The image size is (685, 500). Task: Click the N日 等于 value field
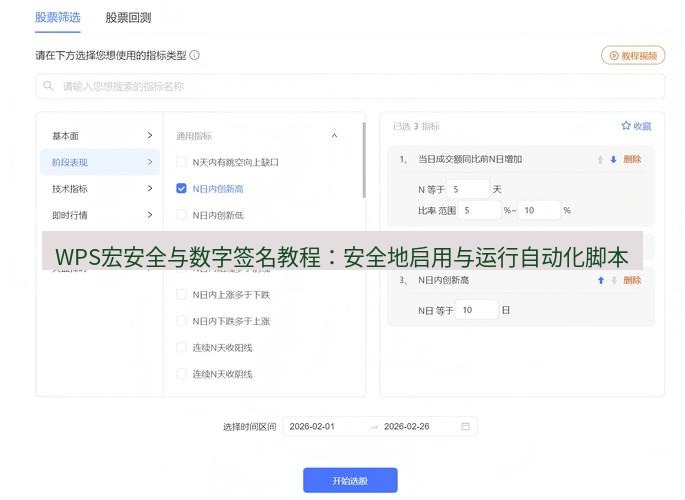tap(477, 310)
